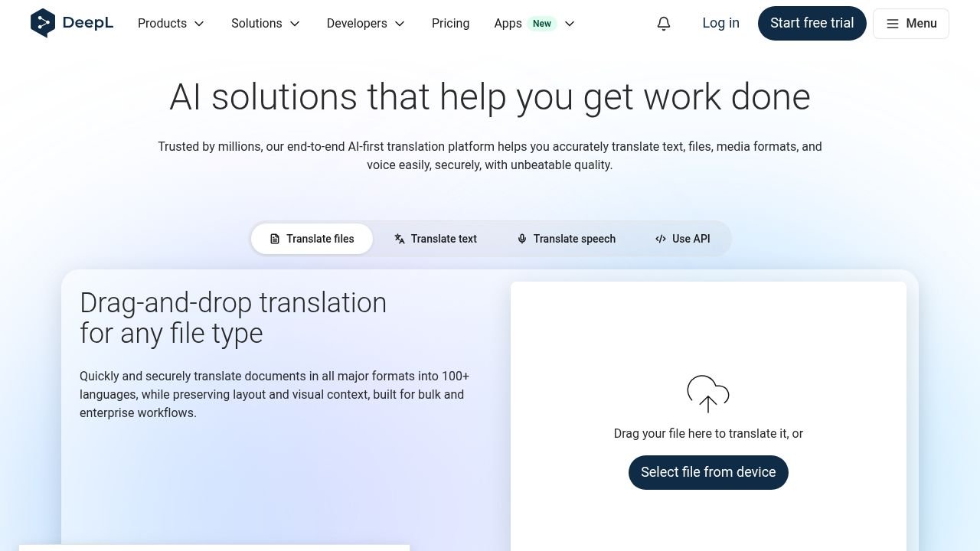Switch to the Translate text tab
This screenshot has height=551, width=980.
point(436,239)
